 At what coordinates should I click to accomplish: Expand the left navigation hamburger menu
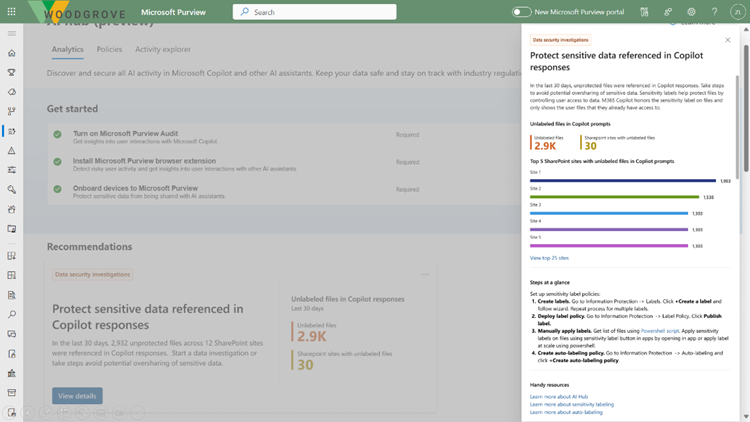12,33
